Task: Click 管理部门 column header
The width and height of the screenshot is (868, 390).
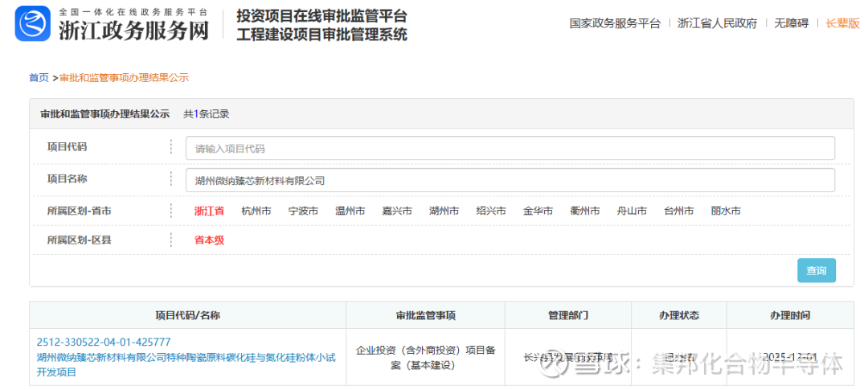Action: (x=568, y=315)
